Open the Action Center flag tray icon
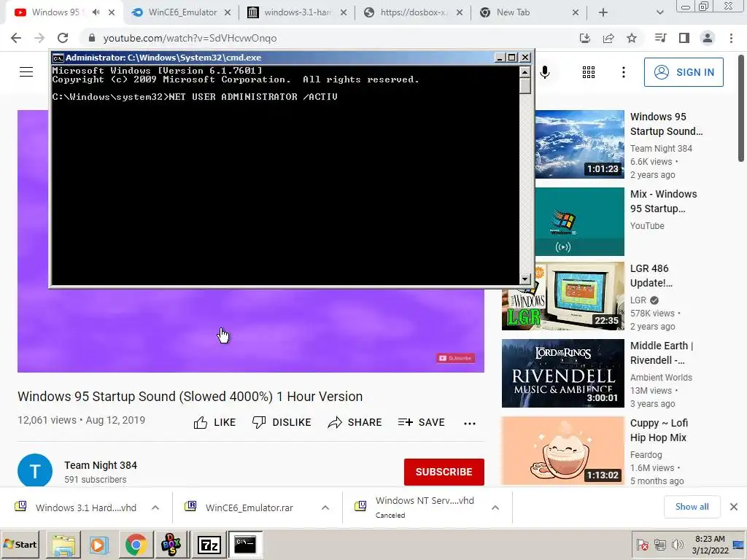The height and width of the screenshot is (560, 747). [x=642, y=545]
